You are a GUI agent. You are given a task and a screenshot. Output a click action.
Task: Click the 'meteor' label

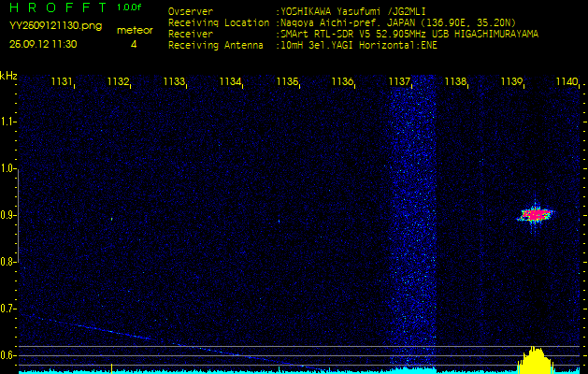click(x=135, y=31)
